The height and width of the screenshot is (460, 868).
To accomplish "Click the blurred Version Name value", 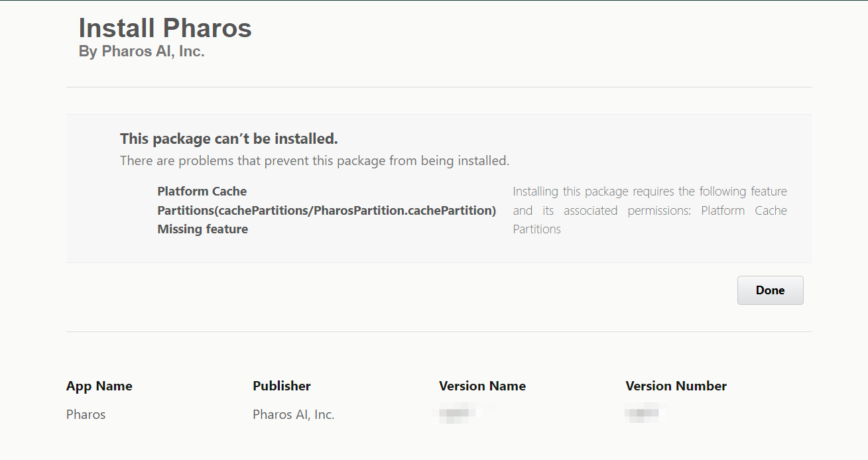I will tap(458, 414).
